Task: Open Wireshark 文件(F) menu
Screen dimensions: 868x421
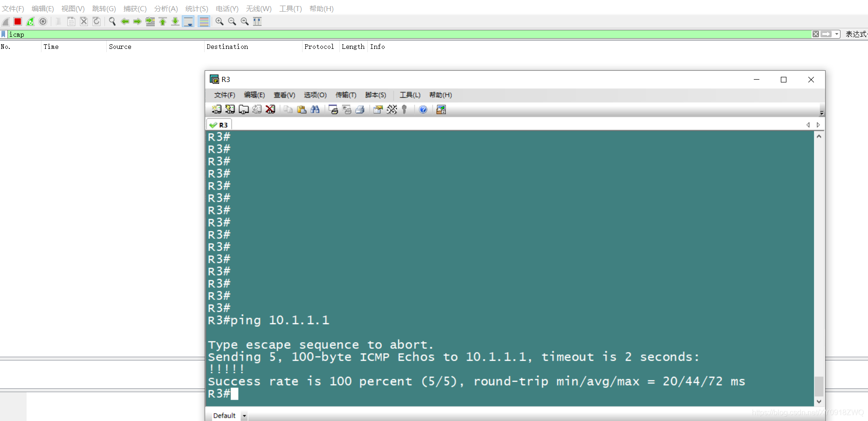Action: [13, 8]
